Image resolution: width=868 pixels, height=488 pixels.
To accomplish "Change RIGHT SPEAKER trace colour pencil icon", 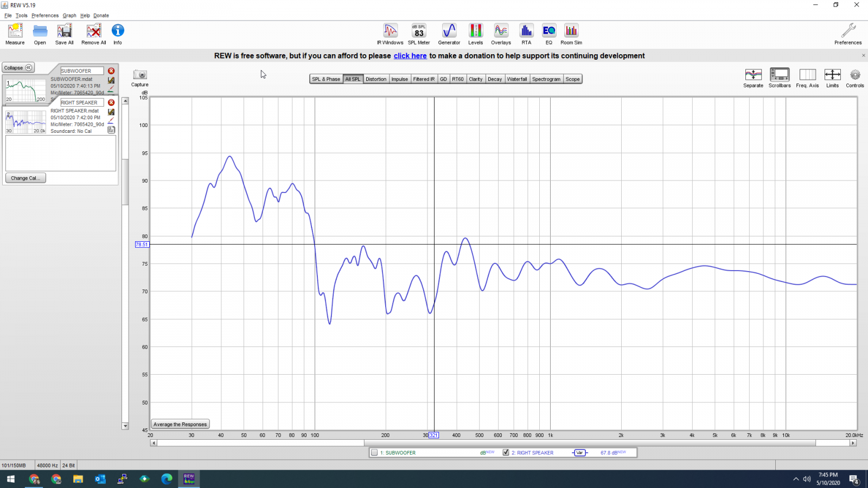I will (x=111, y=121).
